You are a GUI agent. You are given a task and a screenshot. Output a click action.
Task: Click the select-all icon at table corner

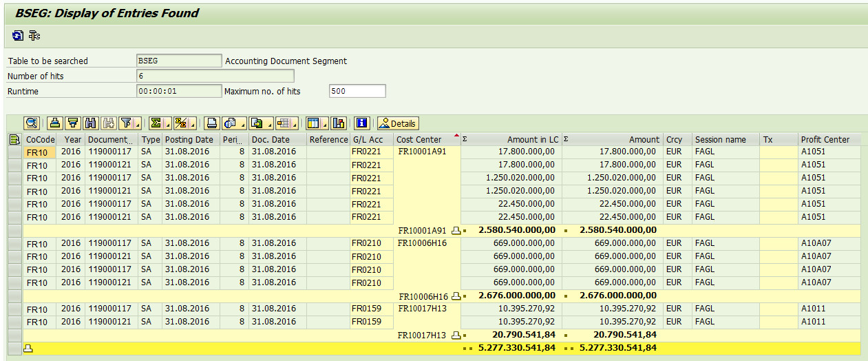(14, 140)
